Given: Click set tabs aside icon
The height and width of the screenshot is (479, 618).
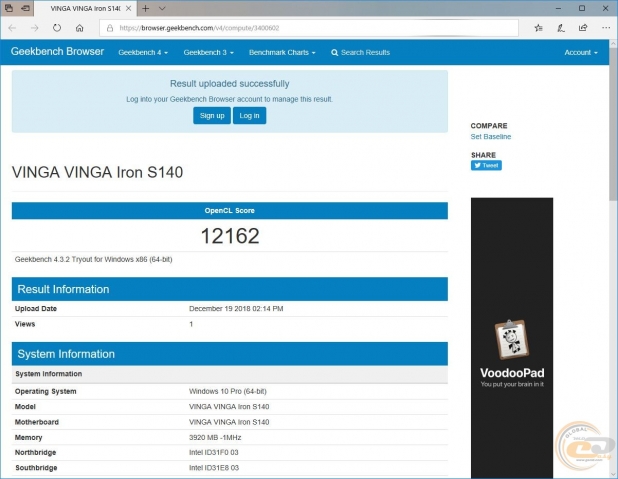Looking at the screenshot, I should pyautogui.click(x=26, y=8).
